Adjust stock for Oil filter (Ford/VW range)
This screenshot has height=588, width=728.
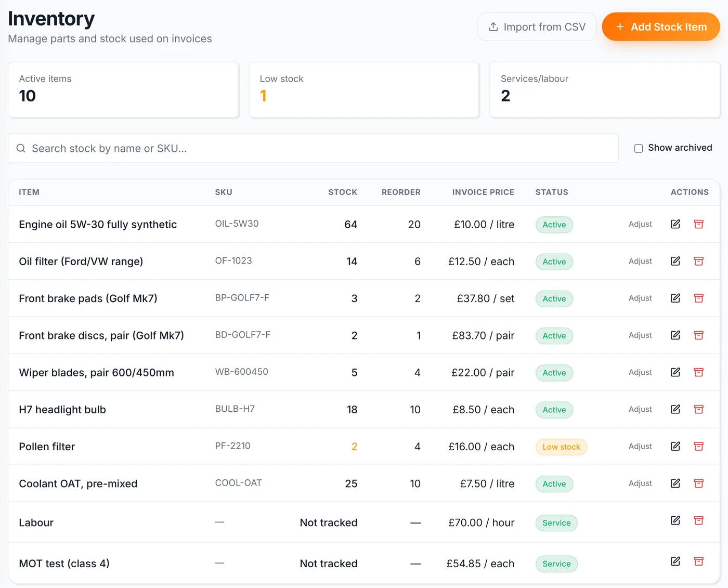(640, 261)
